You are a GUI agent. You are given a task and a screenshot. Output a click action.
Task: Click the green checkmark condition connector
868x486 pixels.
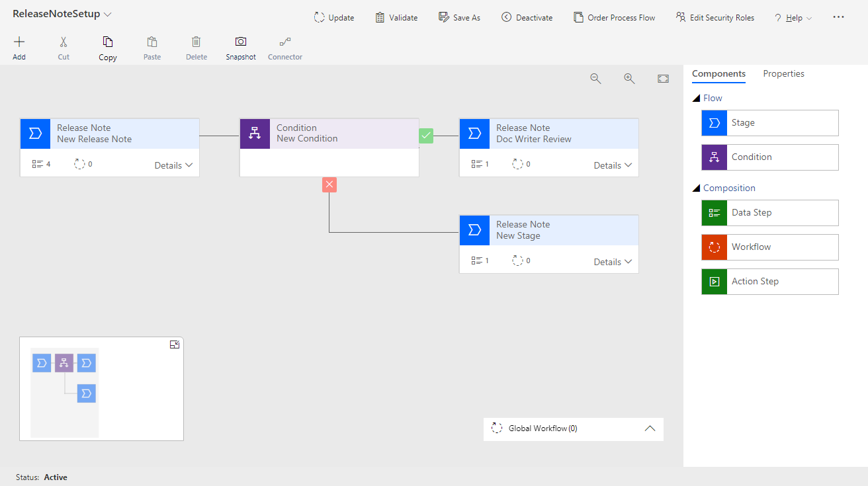[426, 136]
